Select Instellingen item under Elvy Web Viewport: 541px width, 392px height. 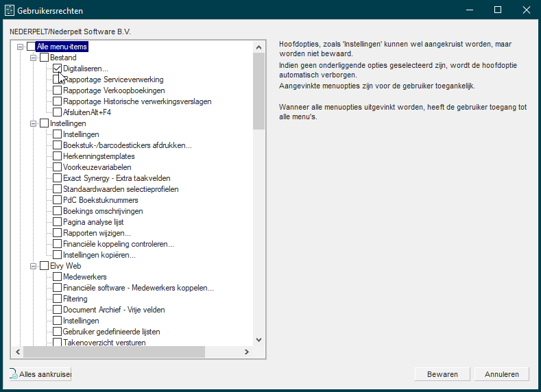click(81, 321)
